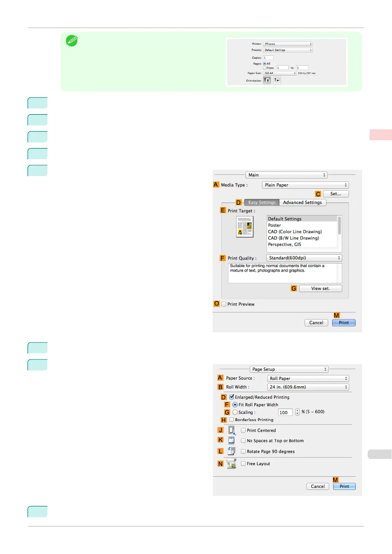Check Rotate Page 90 degrees
392x554 pixels.
click(243, 451)
